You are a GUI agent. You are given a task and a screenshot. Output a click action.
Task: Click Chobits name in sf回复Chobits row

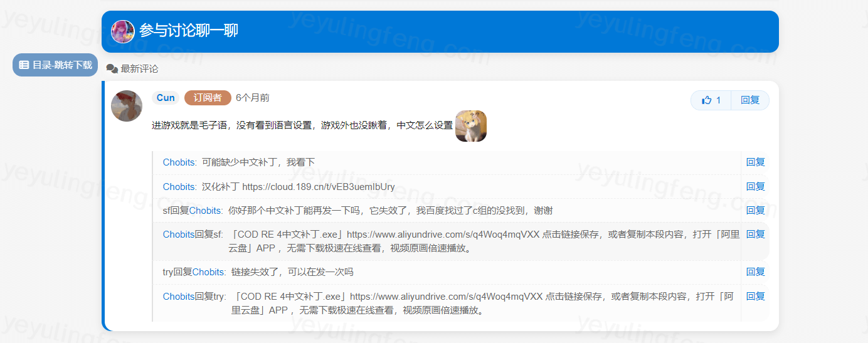click(x=205, y=211)
